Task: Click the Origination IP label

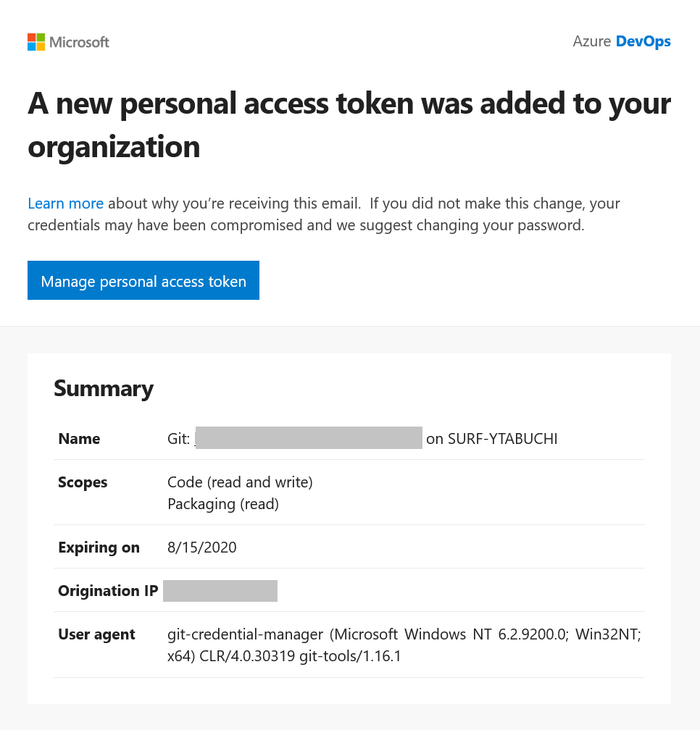Action: point(108,591)
